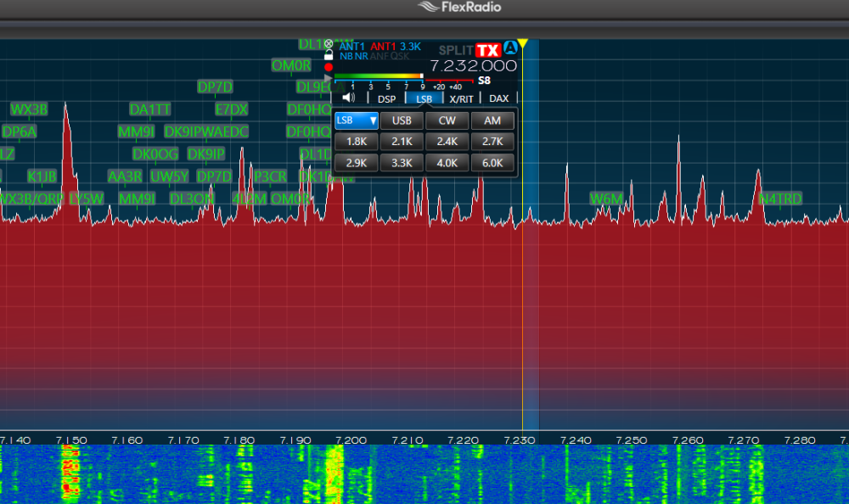Viewport: 849px width, 504px height.
Task: Click the 4L2M spot label
Action: pos(249,199)
